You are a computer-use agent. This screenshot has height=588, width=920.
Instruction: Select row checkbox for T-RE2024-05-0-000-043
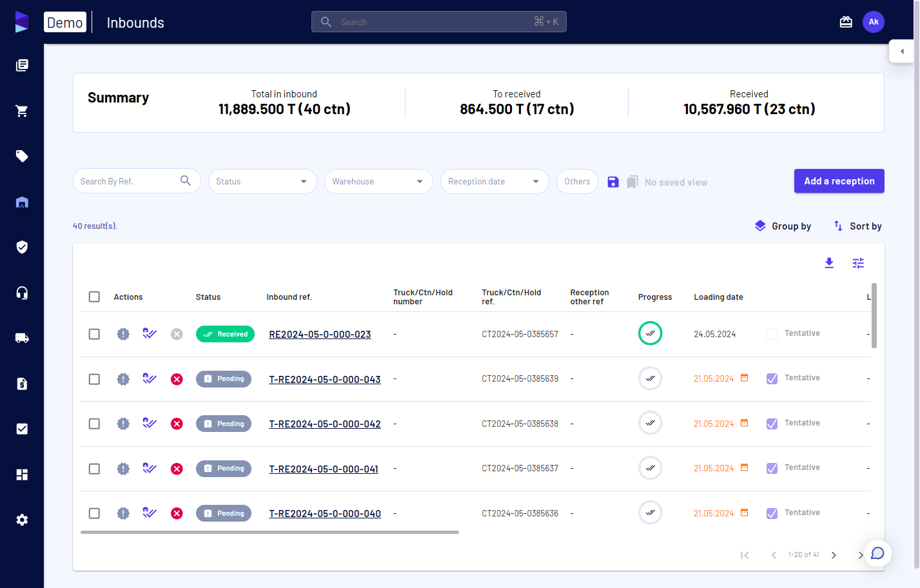click(94, 379)
